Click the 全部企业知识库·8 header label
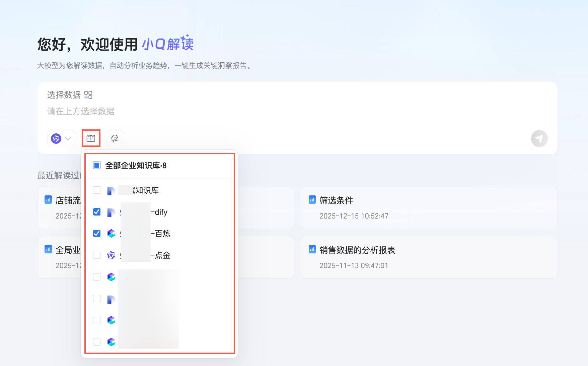Viewport: 588px width, 366px height. tap(136, 166)
